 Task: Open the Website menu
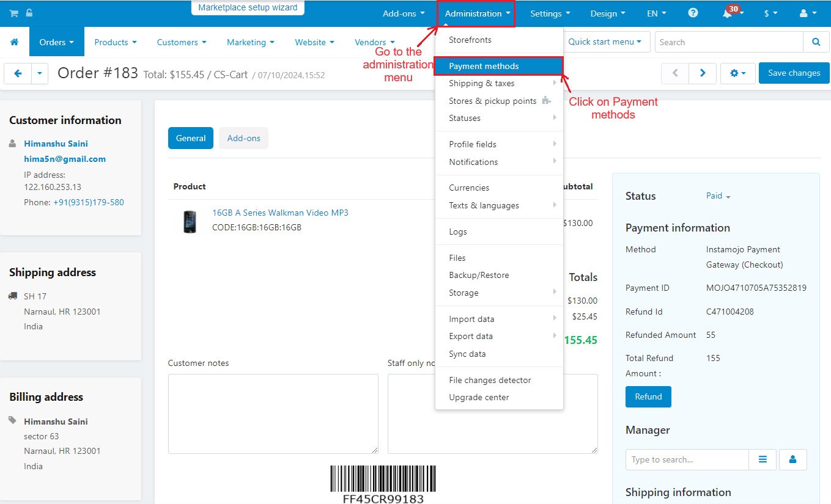(x=315, y=42)
